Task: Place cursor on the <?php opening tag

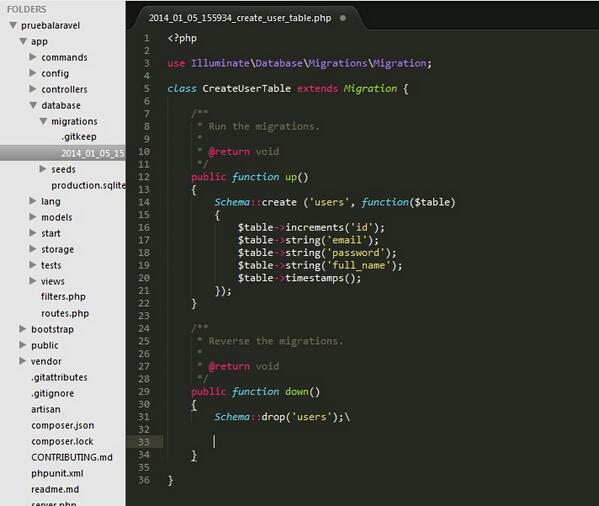Action: pos(182,38)
